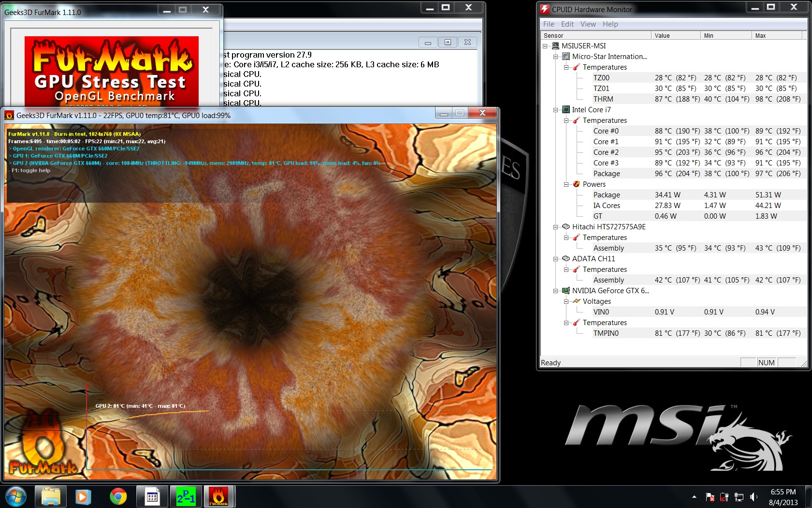Collapse the Intel Core i7 node
The width and height of the screenshot is (812, 508).
pyautogui.click(x=556, y=110)
